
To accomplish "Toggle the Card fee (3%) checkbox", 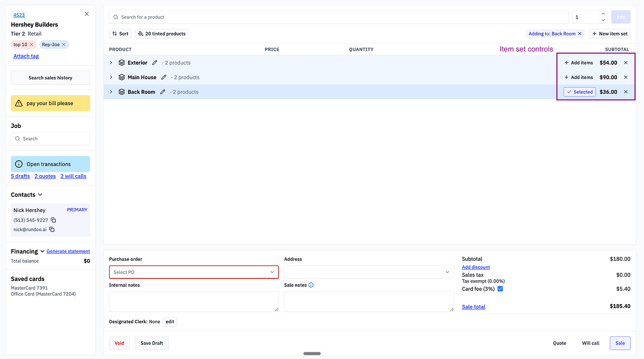I will pyautogui.click(x=500, y=289).
